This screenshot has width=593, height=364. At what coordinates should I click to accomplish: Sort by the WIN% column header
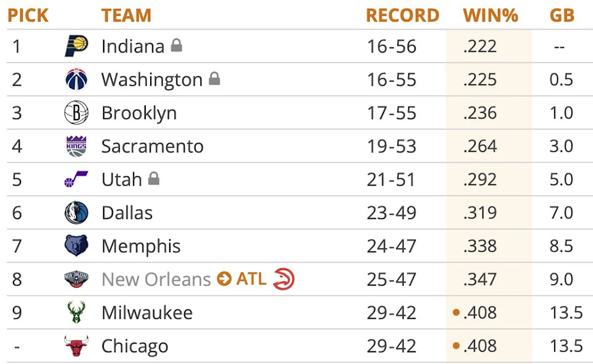pyautogui.click(x=490, y=15)
